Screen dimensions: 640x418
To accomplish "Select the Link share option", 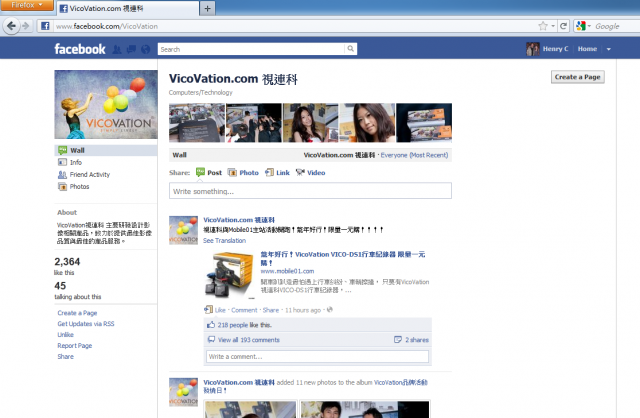I will pyautogui.click(x=278, y=172).
